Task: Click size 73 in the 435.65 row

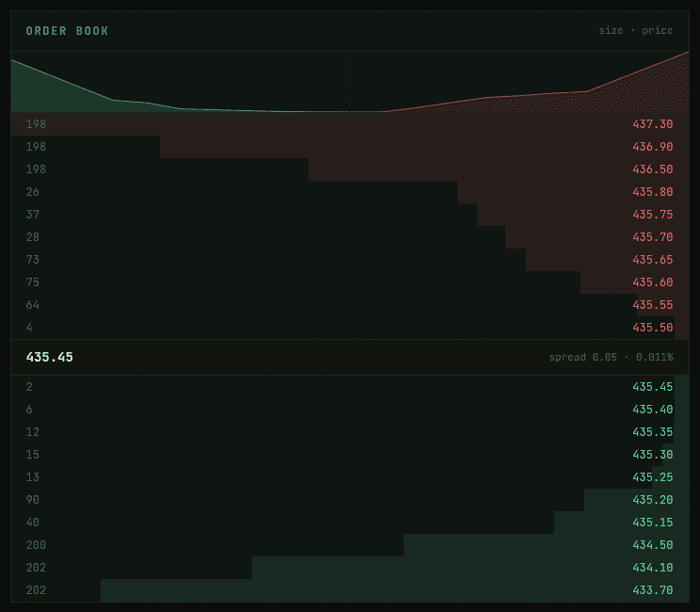Action: tap(33, 260)
